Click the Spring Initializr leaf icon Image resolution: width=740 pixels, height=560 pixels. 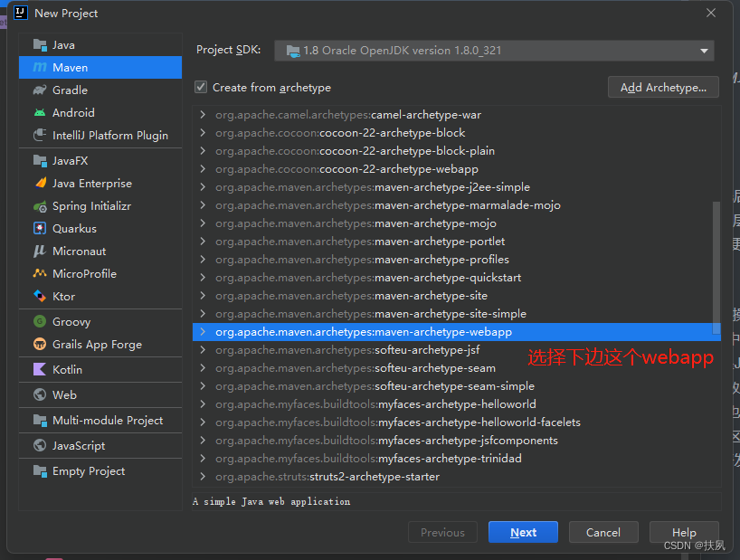point(40,206)
